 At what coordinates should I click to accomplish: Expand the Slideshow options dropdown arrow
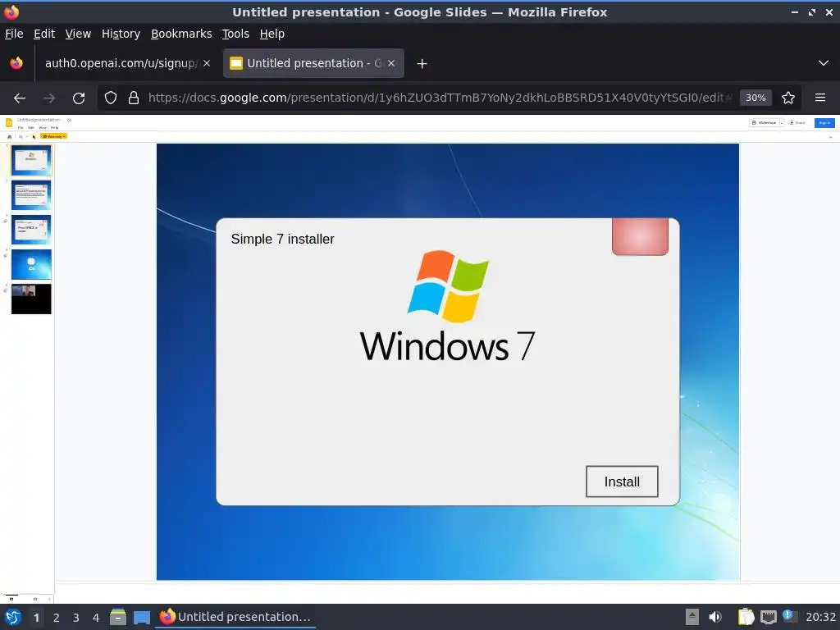coord(782,123)
